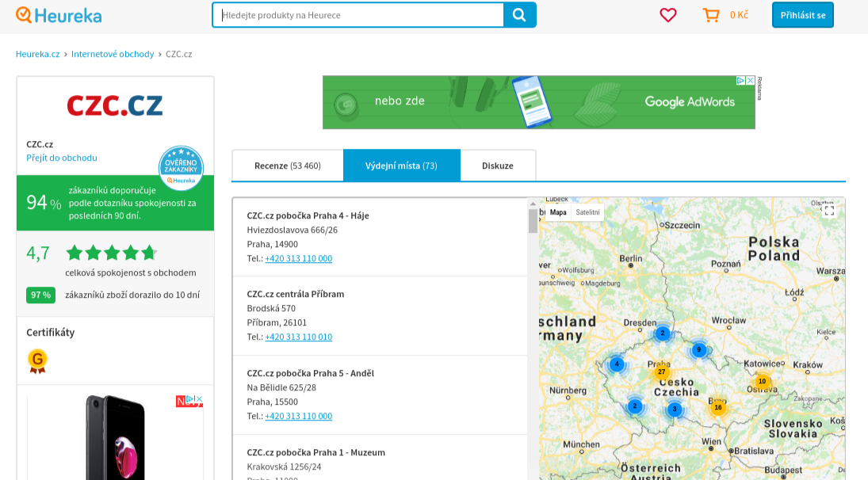The image size is (868, 480).
Task: Click the gold G certificate medal
Action: click(37, 361)
